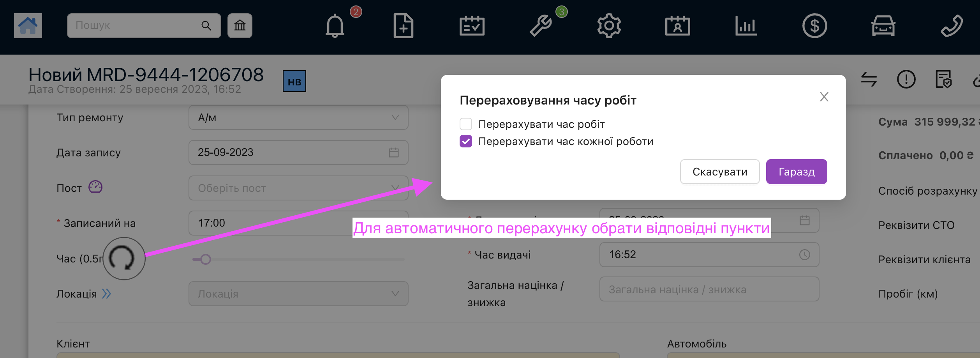Open the dollar sign finance icon
This screenshot has width=980, height=358.
(814, 26)
